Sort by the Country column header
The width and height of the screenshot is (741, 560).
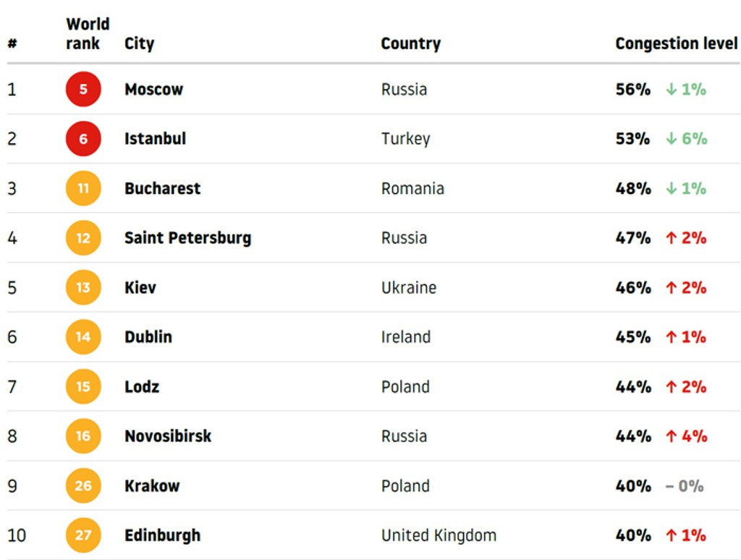point(410,43)
